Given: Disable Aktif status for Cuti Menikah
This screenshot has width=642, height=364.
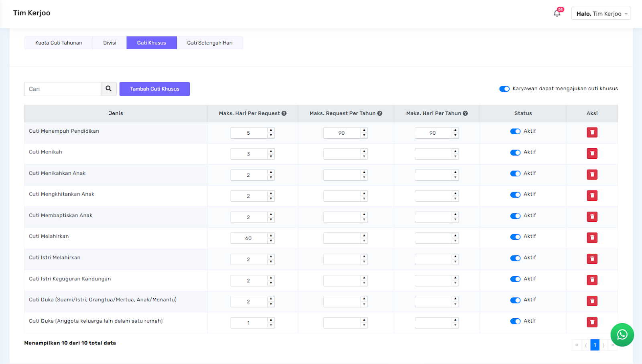Looking at the screenshot, I should pos(515,152).
